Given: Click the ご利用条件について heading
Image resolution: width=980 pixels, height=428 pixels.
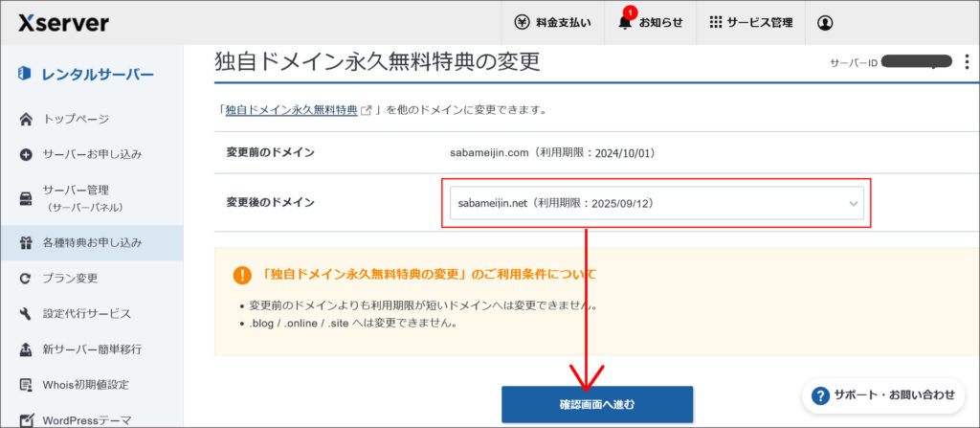Looking at the screenshot, I should point(428,275).
